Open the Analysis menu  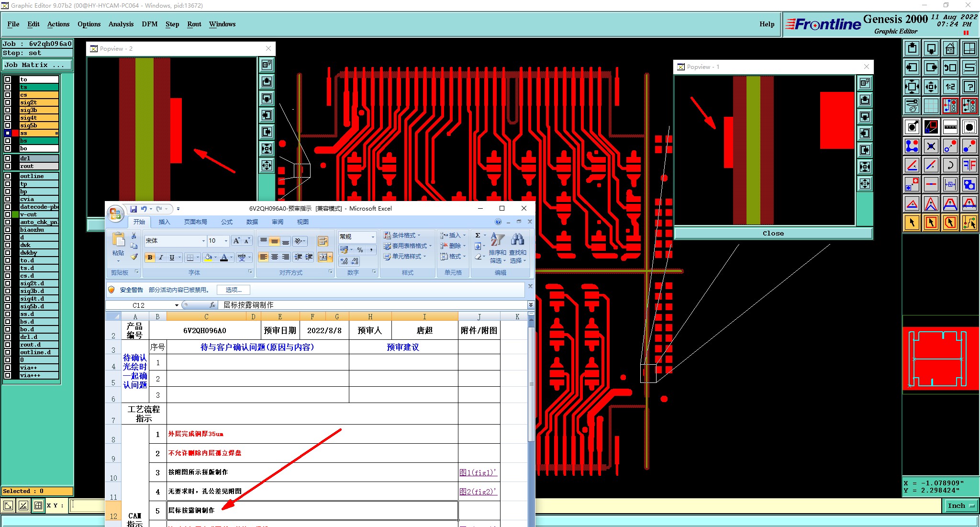121,24
